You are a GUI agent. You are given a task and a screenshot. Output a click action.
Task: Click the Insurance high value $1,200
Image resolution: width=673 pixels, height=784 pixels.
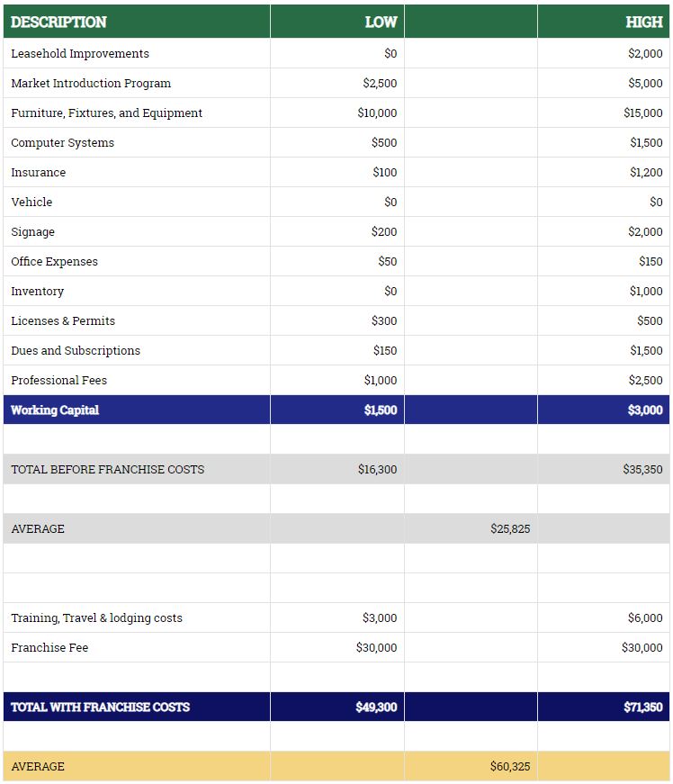coord(646,173)
